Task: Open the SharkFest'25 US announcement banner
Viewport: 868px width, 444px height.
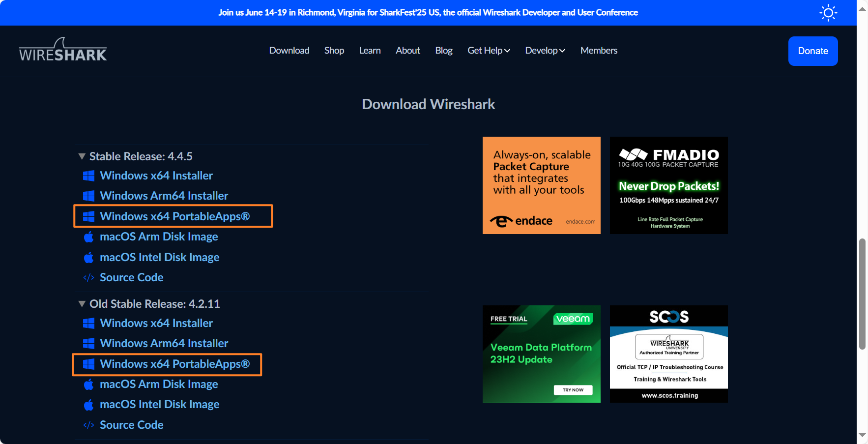Action: click(428, 13)
